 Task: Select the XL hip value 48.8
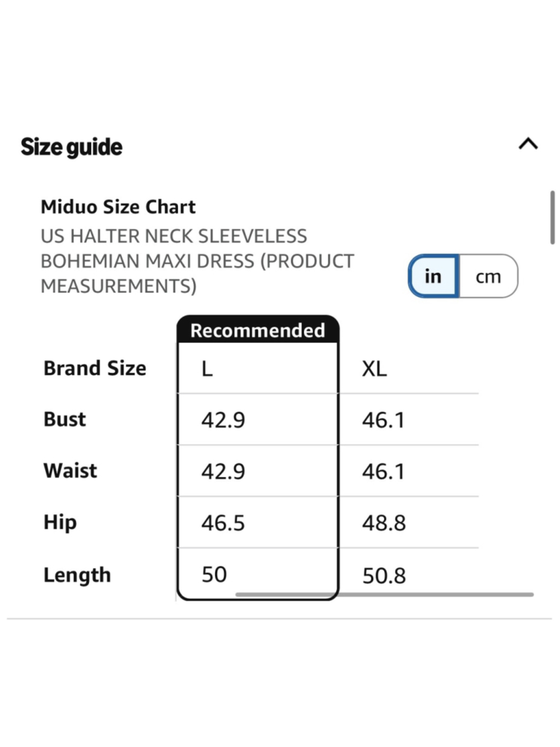[384, 523]
